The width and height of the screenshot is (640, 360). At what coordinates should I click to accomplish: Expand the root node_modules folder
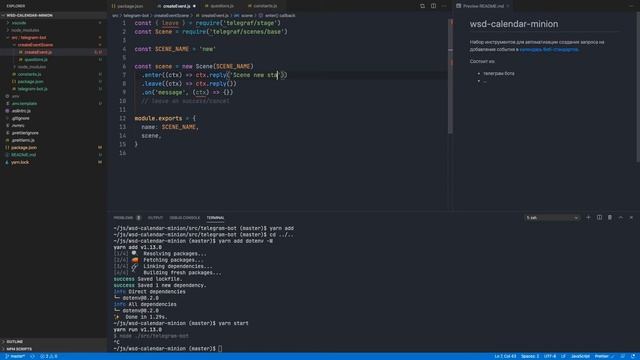[x=53, y=30]
